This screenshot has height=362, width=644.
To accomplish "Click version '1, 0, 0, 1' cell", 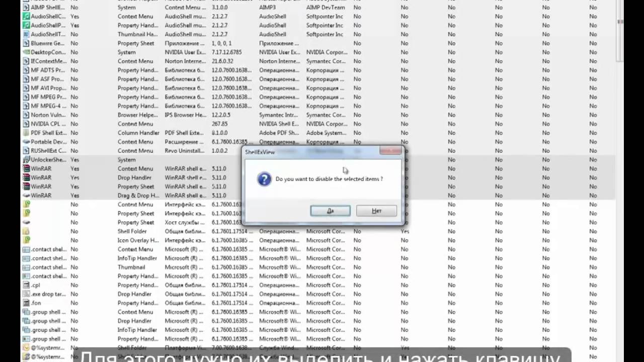I will [222, 44].
